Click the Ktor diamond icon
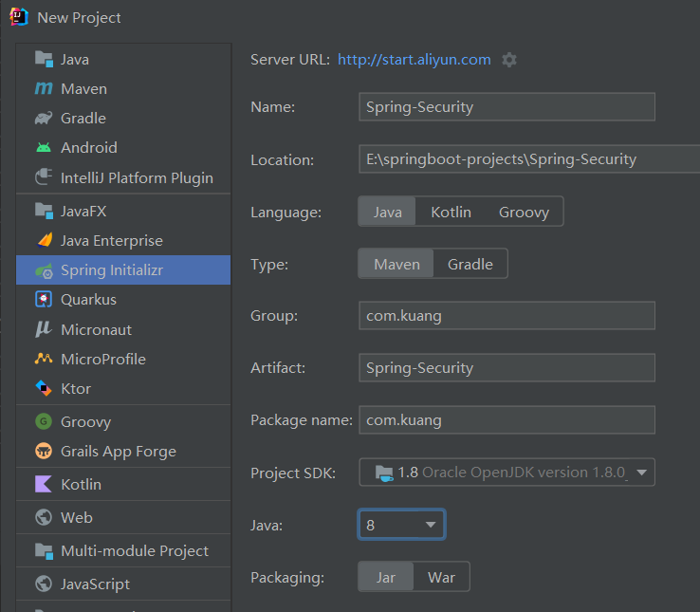700x612 pixels. coord(44,388)
